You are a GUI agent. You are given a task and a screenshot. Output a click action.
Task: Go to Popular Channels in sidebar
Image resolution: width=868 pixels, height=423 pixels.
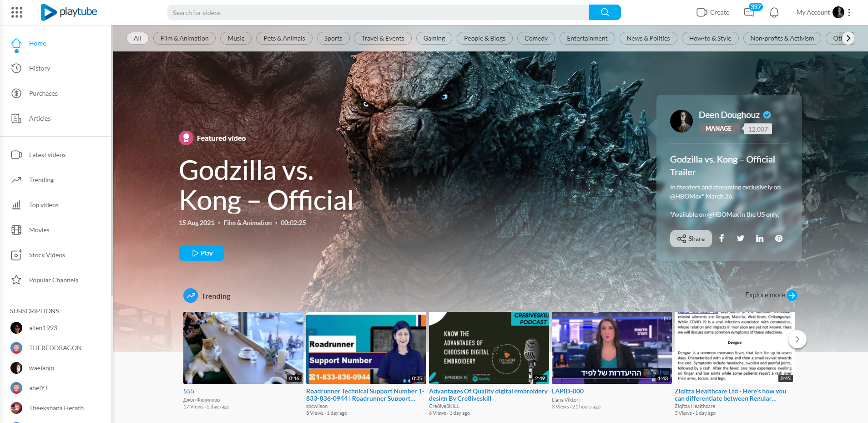(x=53, y=280)
